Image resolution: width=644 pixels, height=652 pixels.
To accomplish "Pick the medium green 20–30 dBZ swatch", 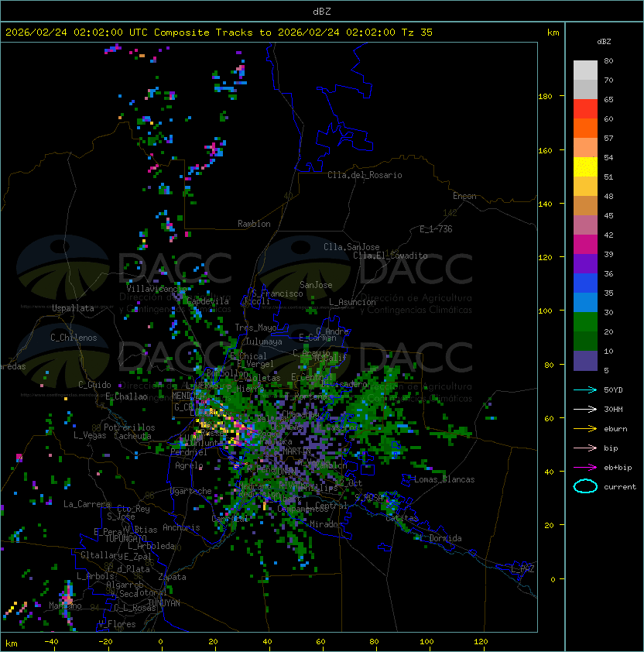I will point(585,322).
